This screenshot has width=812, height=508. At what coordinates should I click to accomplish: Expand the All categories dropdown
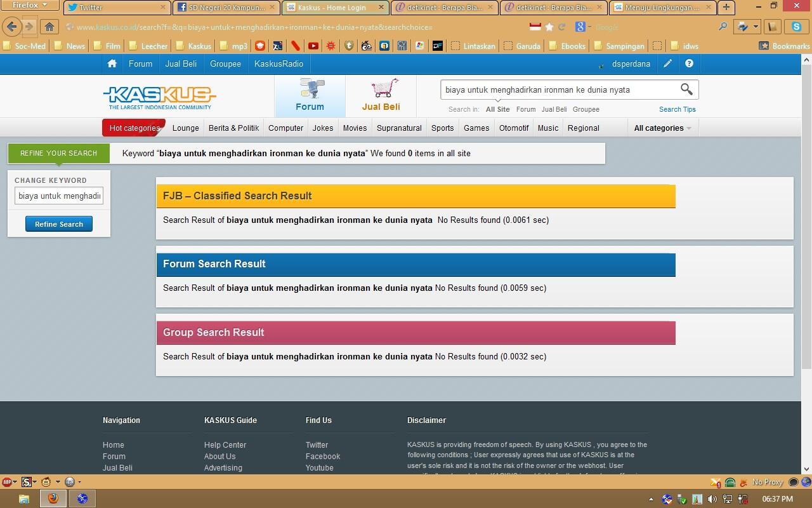click(662, 128)
